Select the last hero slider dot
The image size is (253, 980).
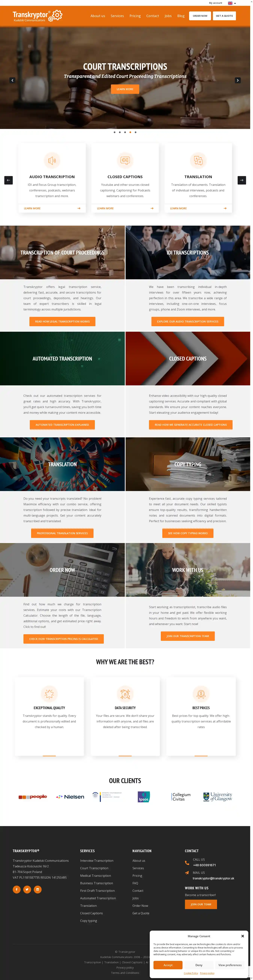coord(136,132)
